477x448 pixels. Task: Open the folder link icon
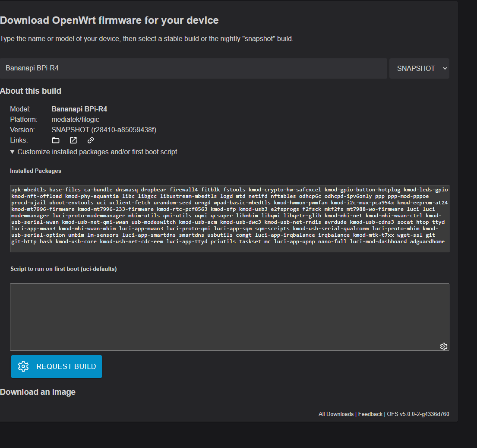[x=55, y=140]
